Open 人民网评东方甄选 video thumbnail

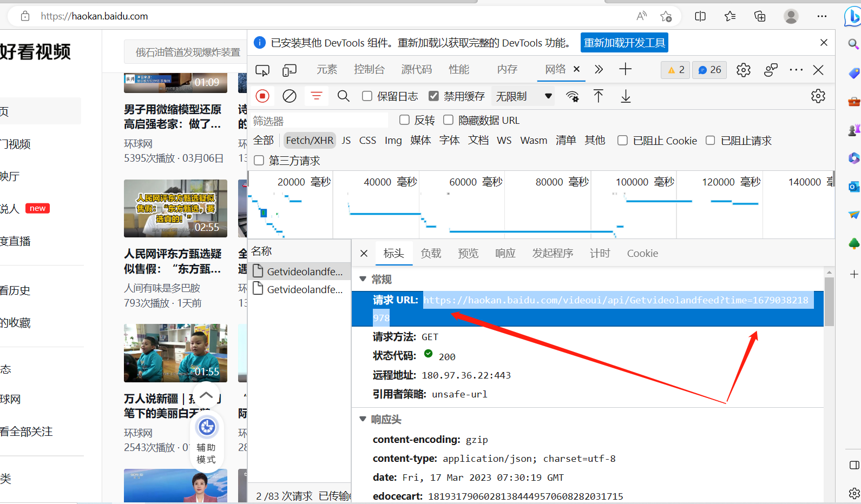[175, 209]
